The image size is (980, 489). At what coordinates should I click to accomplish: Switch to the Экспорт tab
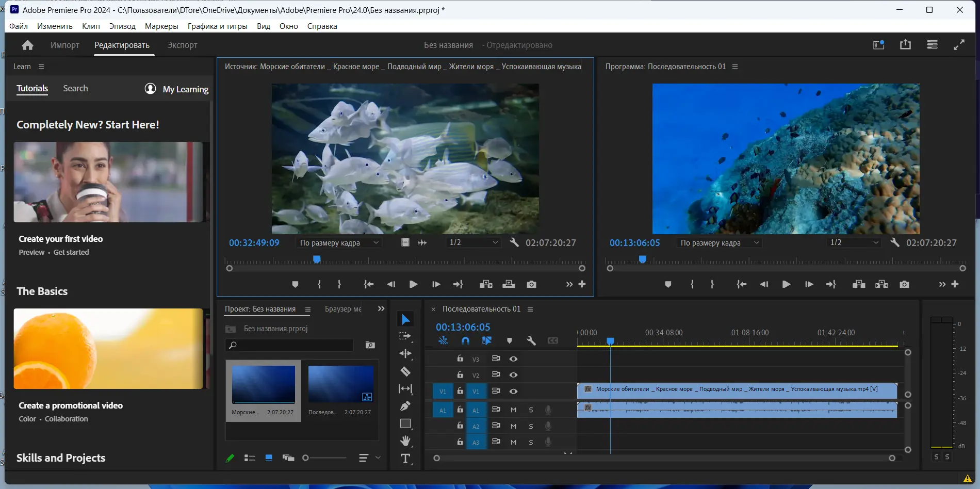click(182, 45)
